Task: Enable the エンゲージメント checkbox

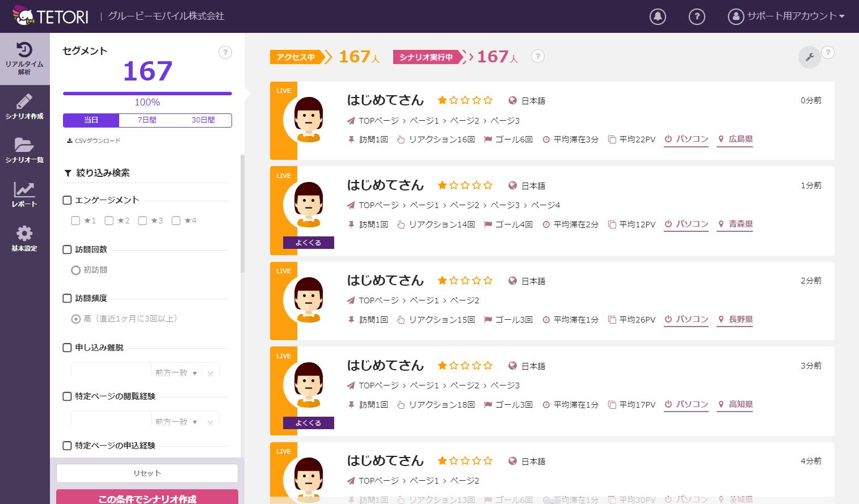Action: click(67, 200)
